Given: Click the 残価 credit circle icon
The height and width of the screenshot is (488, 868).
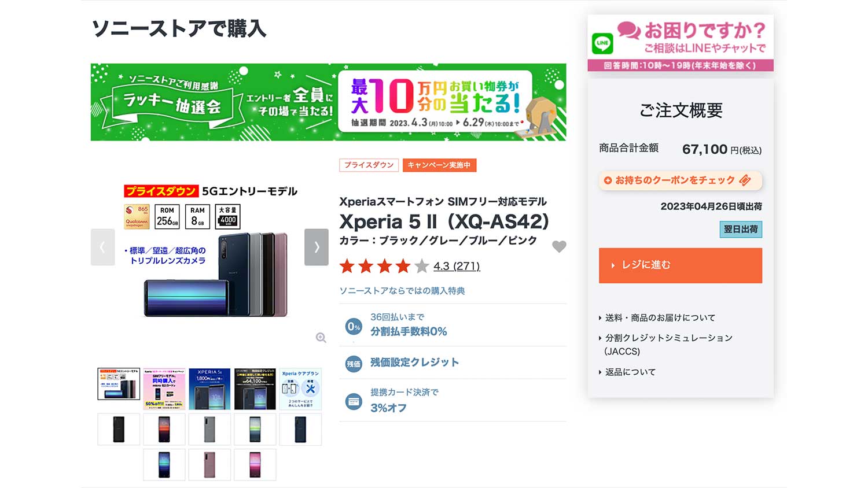Looking at the screenshot, I should 354,364.
